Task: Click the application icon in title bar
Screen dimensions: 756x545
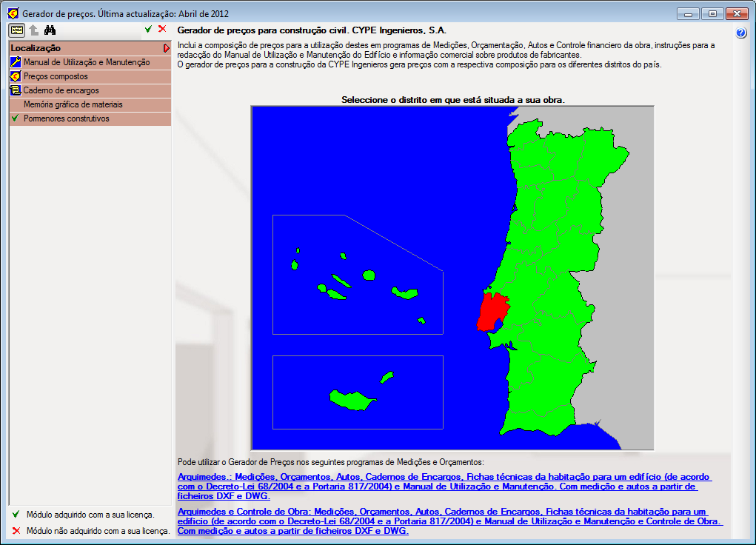Action: click(13, 13)
